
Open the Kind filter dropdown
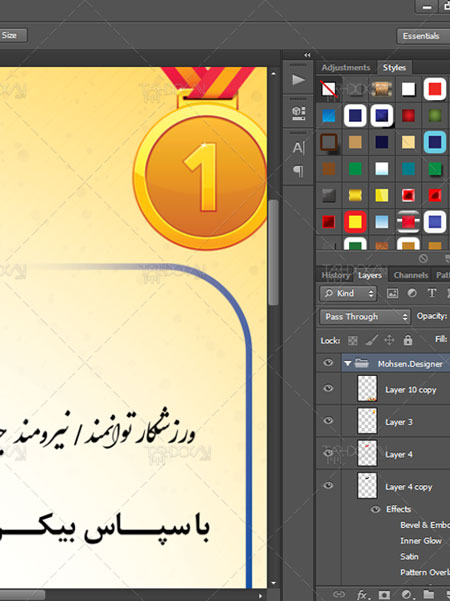pyautogui.click(x=348, y=294)
